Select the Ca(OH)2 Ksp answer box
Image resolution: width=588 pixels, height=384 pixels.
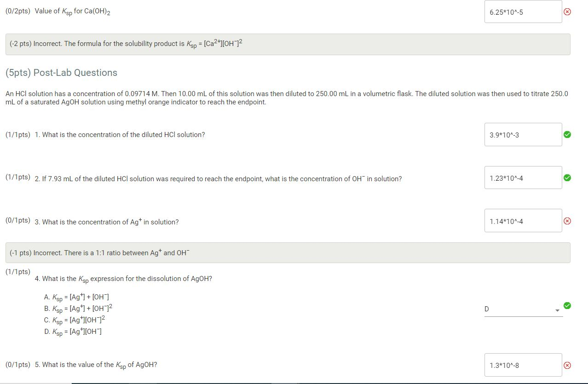523,11
